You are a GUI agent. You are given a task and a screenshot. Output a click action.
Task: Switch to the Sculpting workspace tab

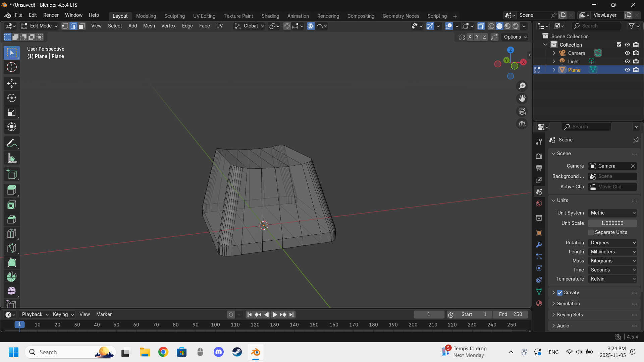point(174,16)
